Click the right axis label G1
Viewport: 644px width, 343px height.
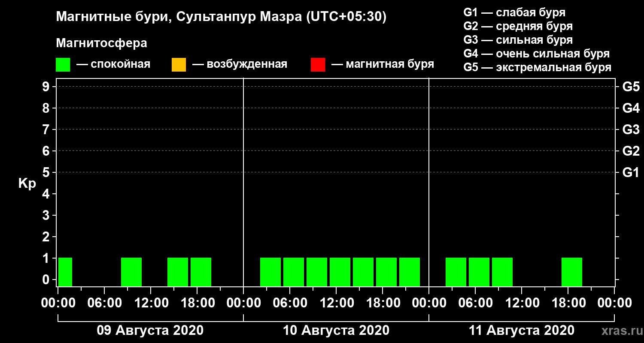(x=631, y=172)
